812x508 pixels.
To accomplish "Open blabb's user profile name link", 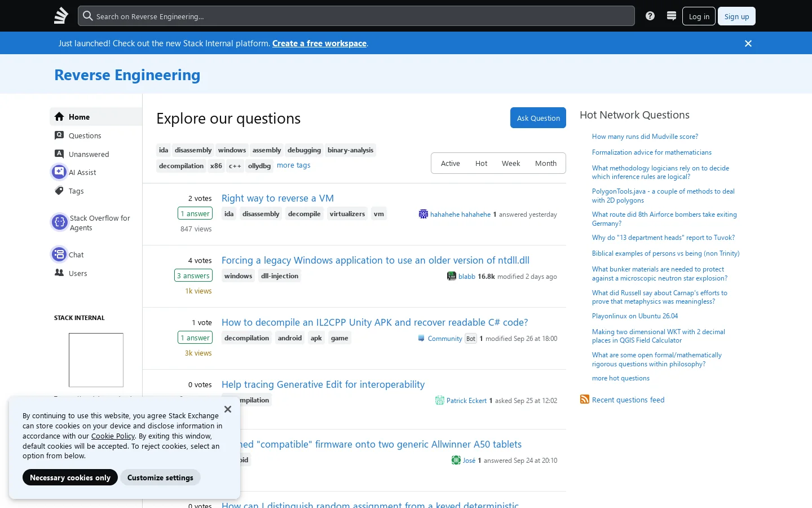I will pyautogui.click(x=467, y=276).
